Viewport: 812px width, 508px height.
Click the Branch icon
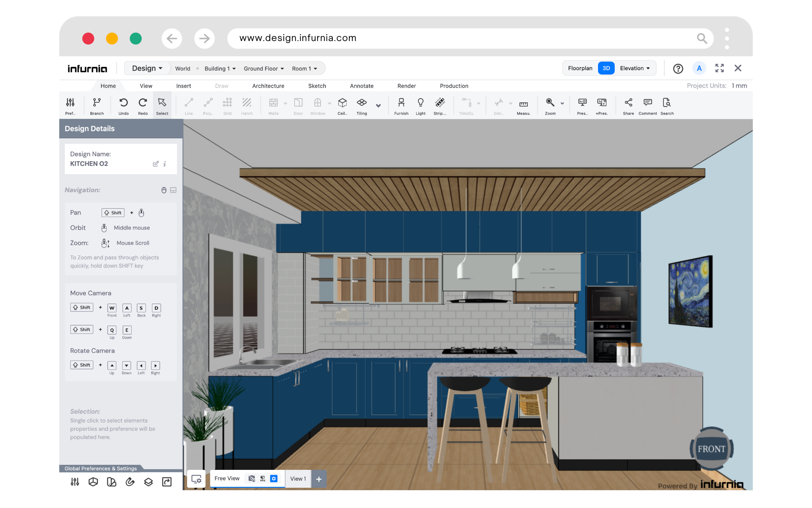(97, 103)
